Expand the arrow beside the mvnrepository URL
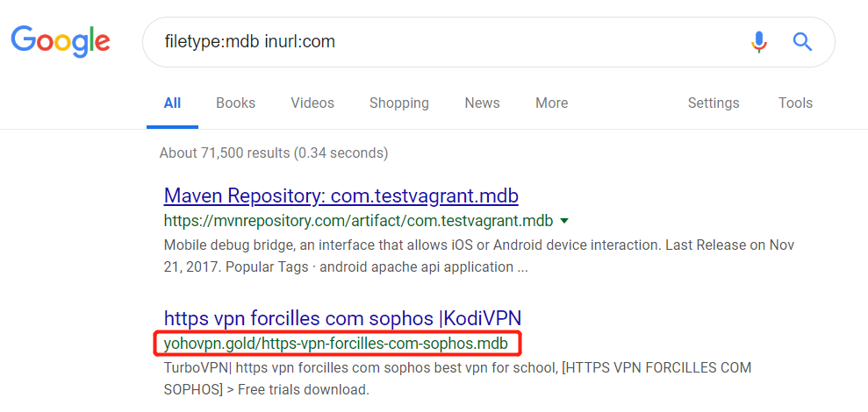The image size is (868, 412). 564,220
